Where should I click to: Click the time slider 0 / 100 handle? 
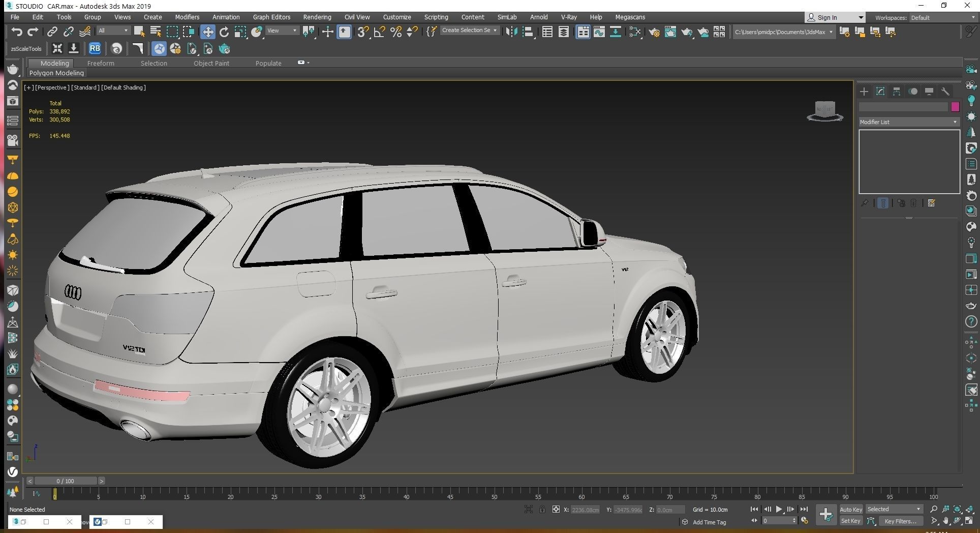pyautogui.click(x=65, y=481)
